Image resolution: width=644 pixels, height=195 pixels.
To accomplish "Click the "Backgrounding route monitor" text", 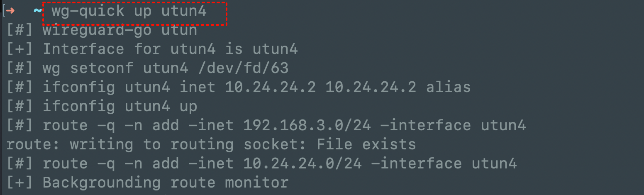I will coord(165,183).
